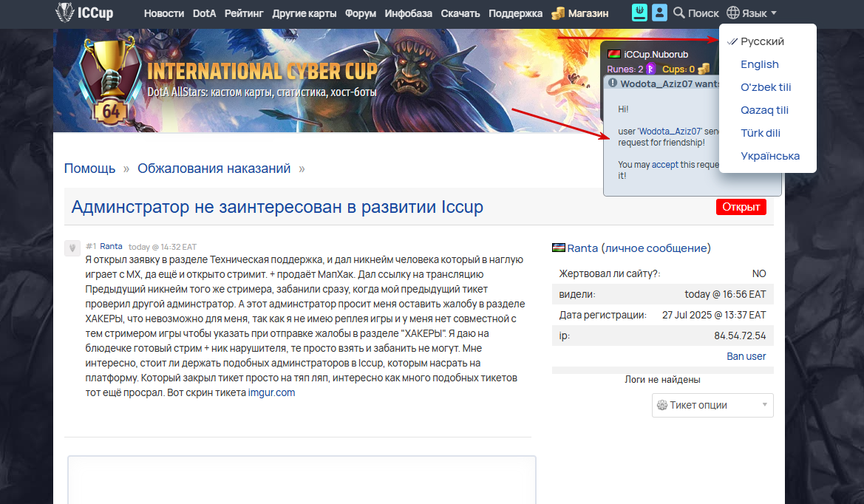Open the Тикет опции dropdown
864x504 pixels.
(712, 406)
